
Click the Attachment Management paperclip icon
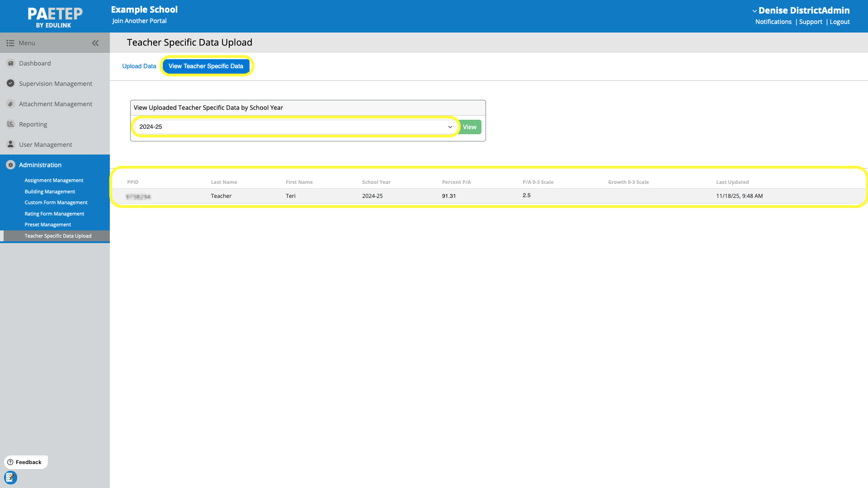click(x=10, y=104)
